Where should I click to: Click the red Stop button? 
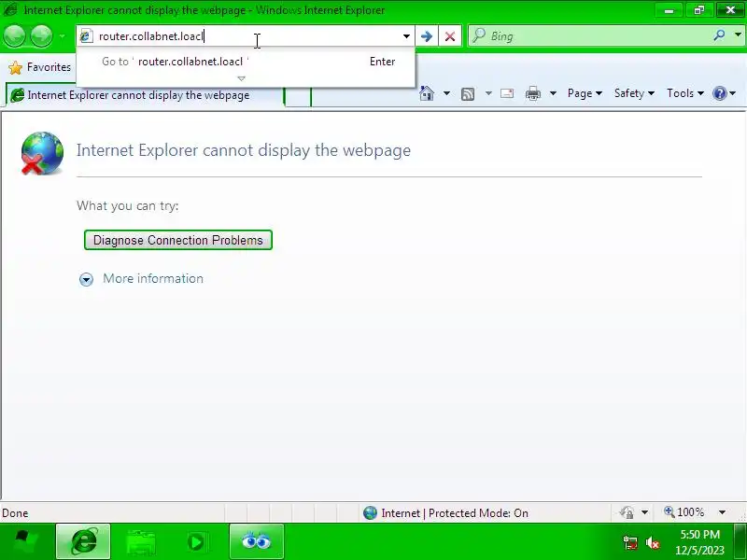[x=449, y=36]
